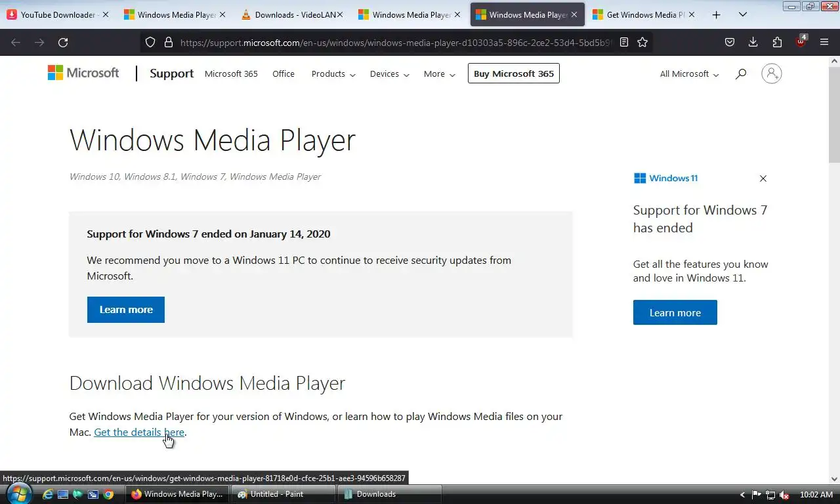Click the Action Center flag tray icon
Screen dimensions: 840x504
(x=757, y=495)
